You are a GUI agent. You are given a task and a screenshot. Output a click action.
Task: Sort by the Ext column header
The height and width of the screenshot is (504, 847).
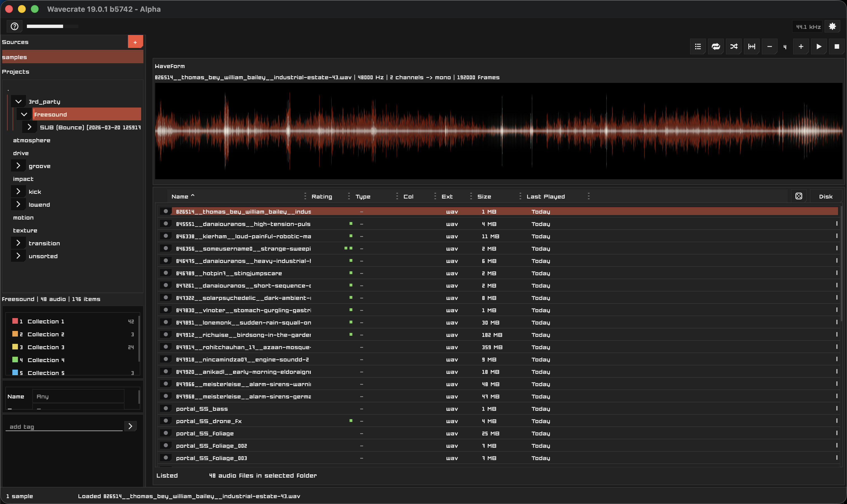click(x=447, y=197)
